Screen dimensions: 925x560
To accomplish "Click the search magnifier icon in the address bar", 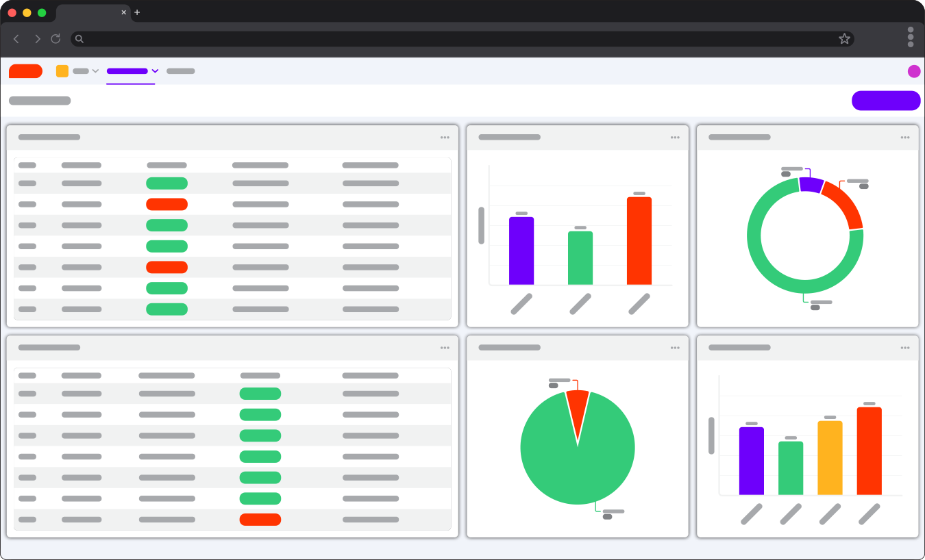I will coord(79,39).
